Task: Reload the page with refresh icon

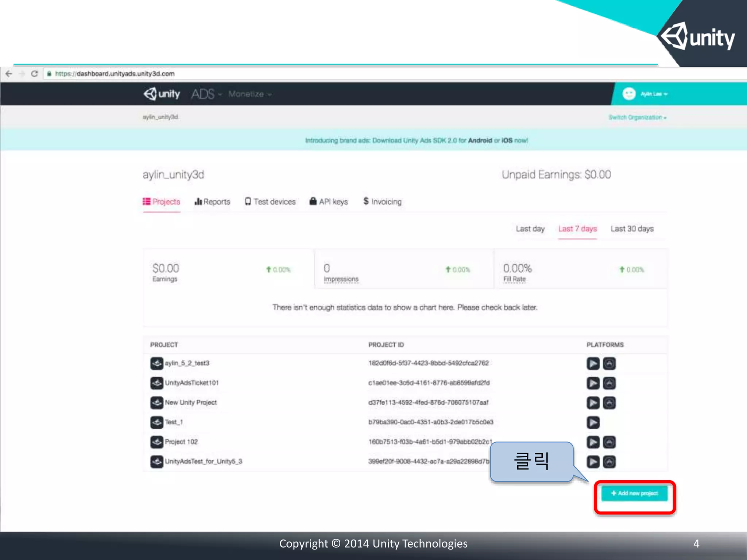Action: [34, 74]
